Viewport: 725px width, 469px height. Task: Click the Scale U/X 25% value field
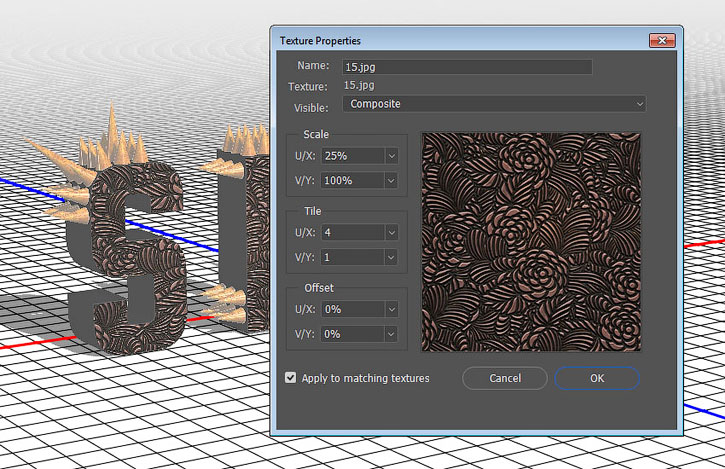pos(353,156)
